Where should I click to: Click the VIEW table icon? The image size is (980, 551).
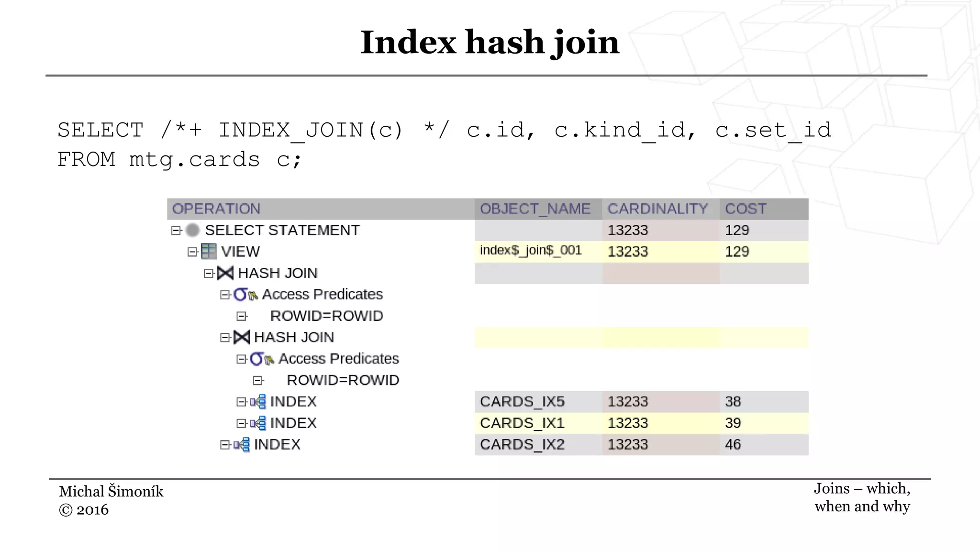pos(209,252)
